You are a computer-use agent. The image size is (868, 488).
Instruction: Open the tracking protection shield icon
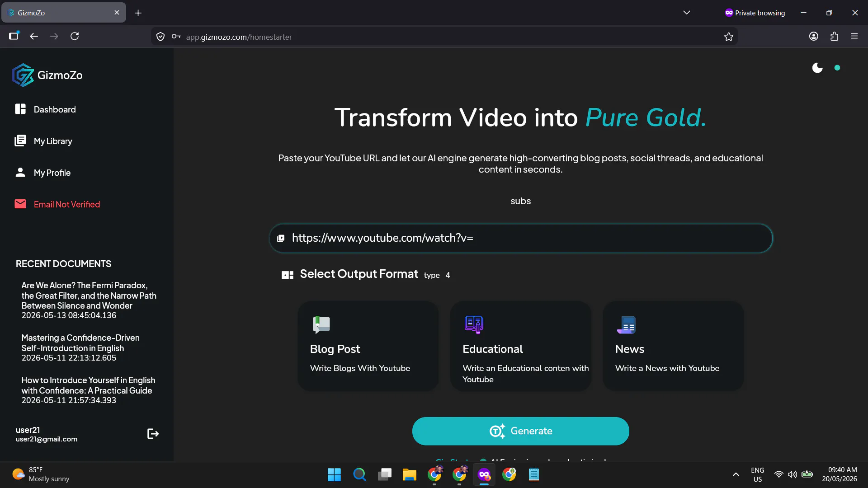click(160, 37)
